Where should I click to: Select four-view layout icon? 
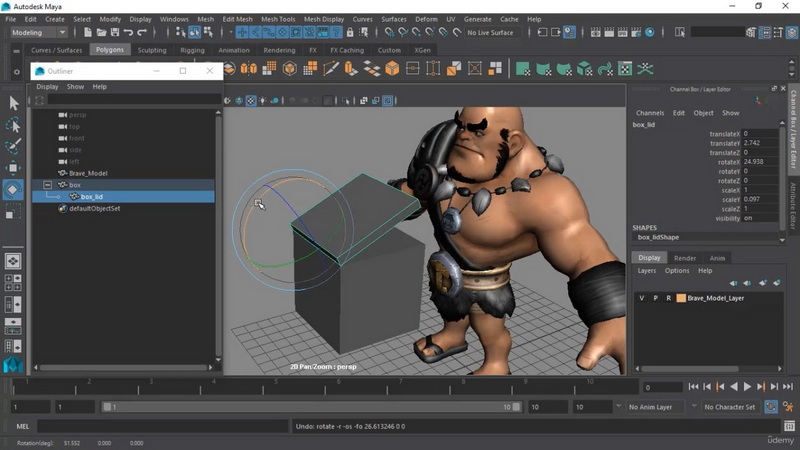pyautogui.click(x=13, y=282)
